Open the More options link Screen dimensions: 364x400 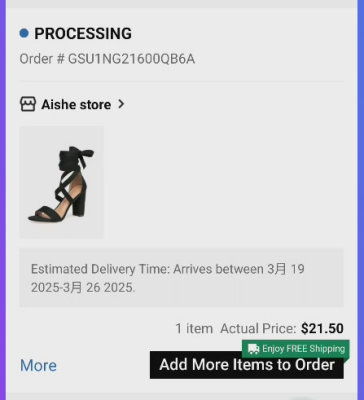click(38, 366)
